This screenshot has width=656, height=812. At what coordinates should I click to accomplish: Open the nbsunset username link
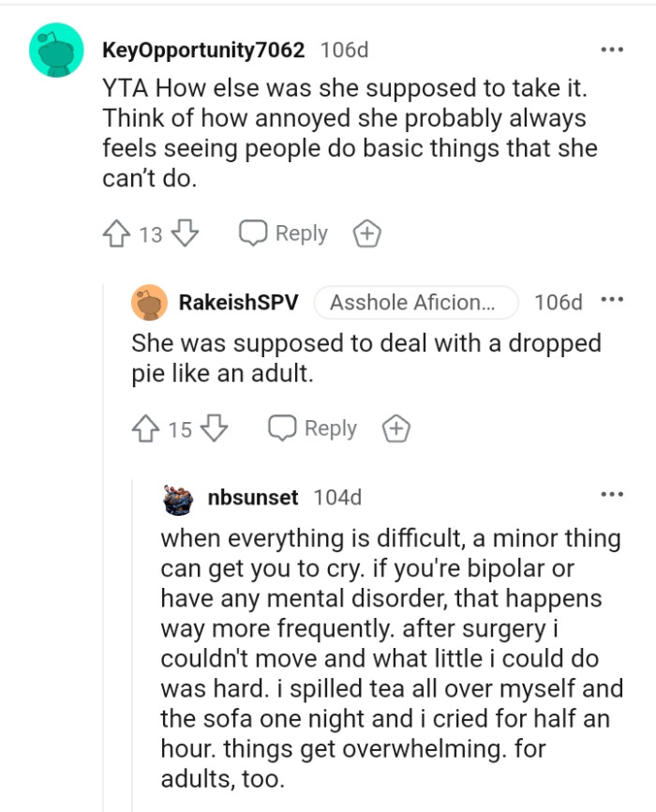coord(252,498)
